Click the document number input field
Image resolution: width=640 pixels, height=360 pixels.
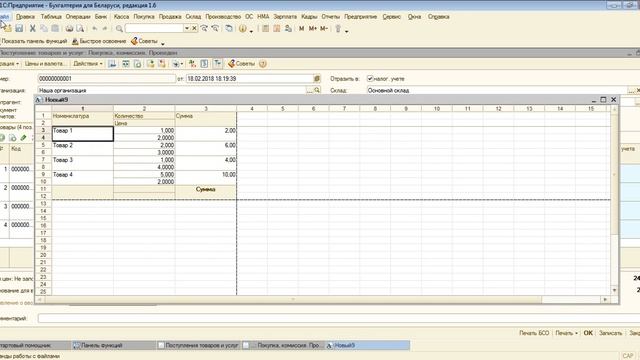pyautogui.click(x=107, y=78)
